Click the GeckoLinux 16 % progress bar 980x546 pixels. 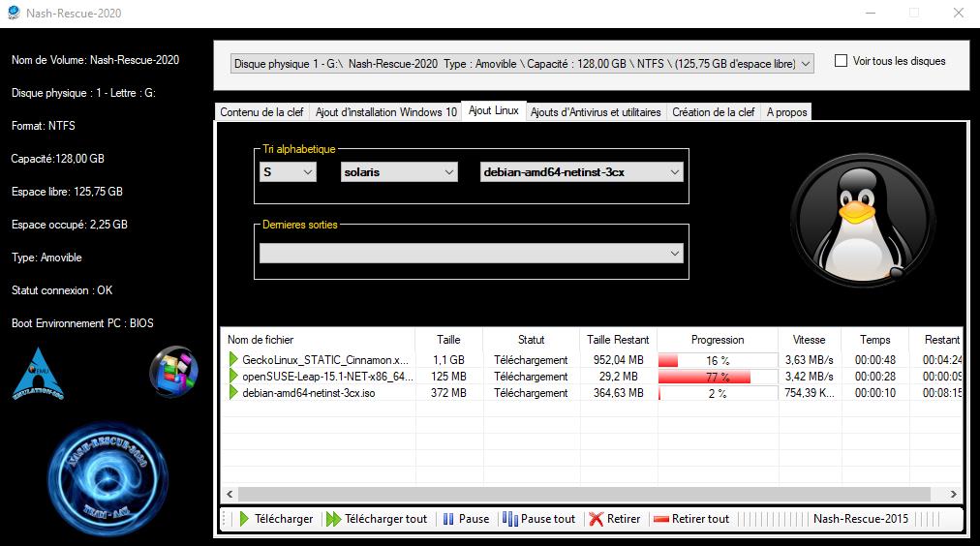pos(718,360)
